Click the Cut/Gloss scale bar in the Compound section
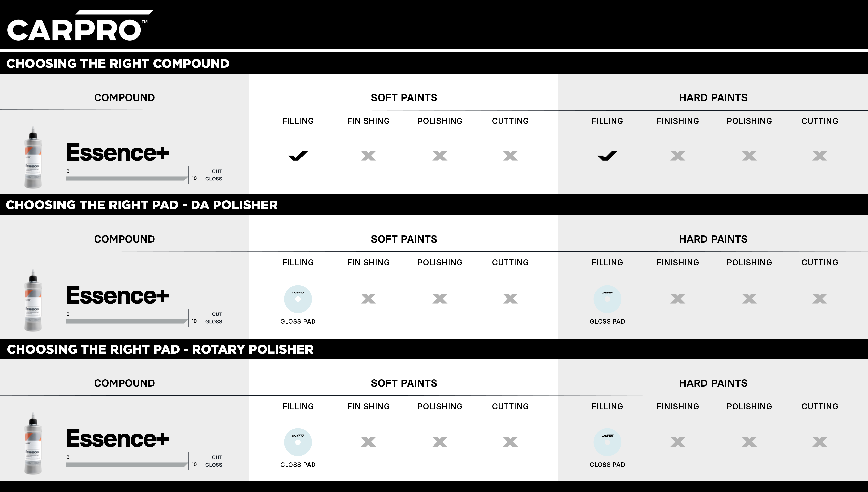 click(127, 179)
